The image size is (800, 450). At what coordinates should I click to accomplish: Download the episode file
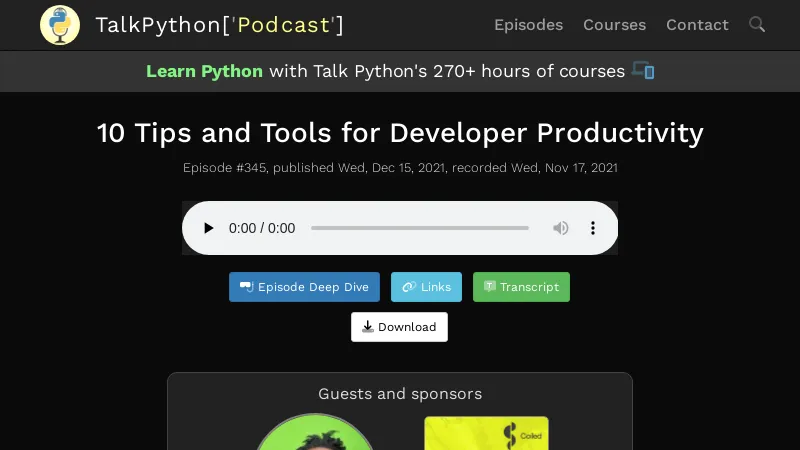(x=399, y=327)
